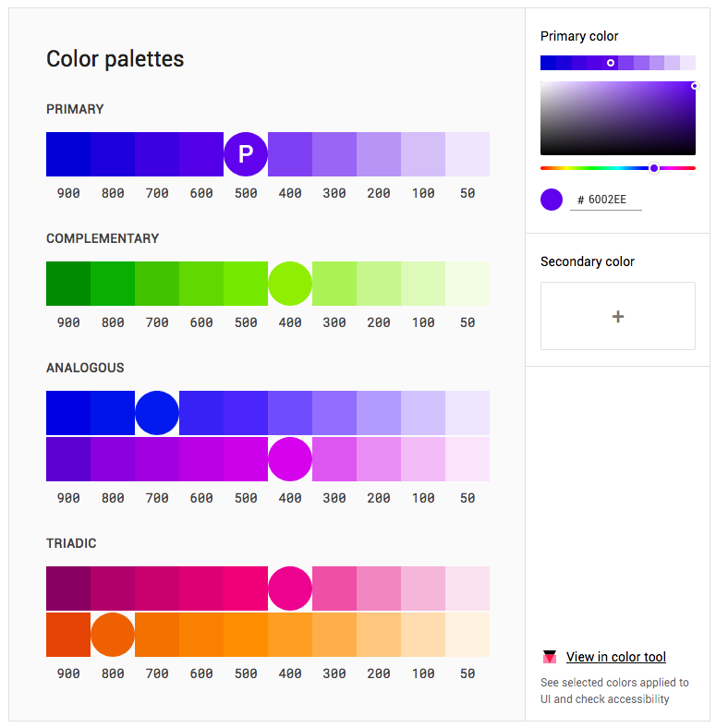Select the primary 500 circle marked P
716x728 pixels.
246,154
